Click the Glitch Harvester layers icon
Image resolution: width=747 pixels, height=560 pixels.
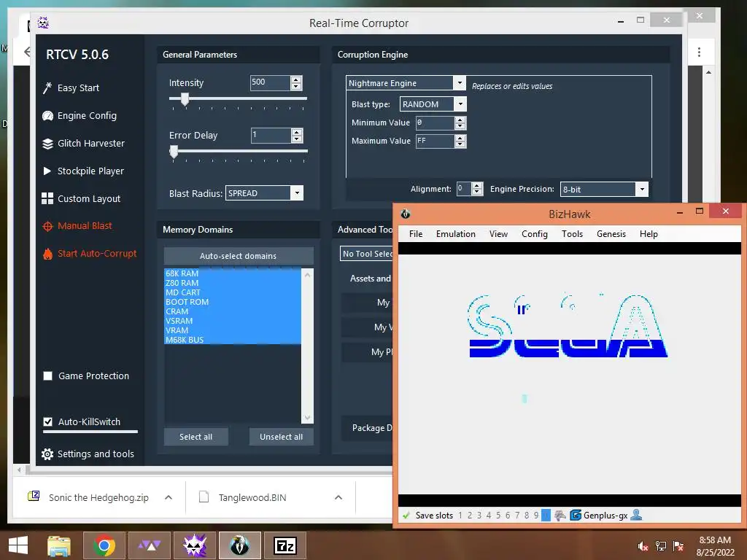coord(47,144)
